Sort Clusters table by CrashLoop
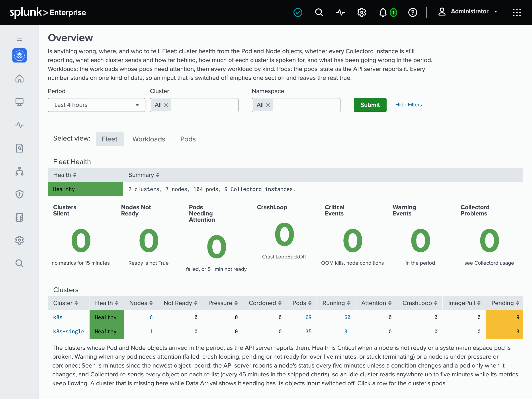 coord(420,303)
